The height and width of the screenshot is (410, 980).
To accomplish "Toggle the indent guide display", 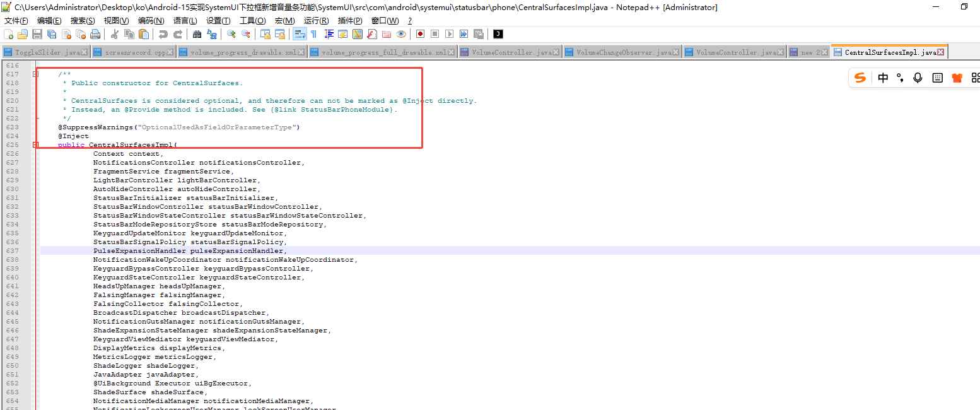I will [329, 34].
